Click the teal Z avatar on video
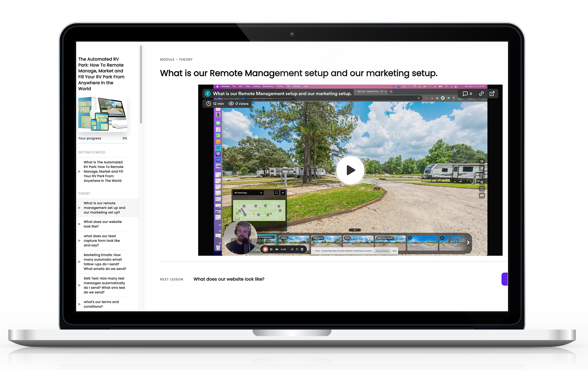Screen dimensions: 588x370 tap(208, 94)
